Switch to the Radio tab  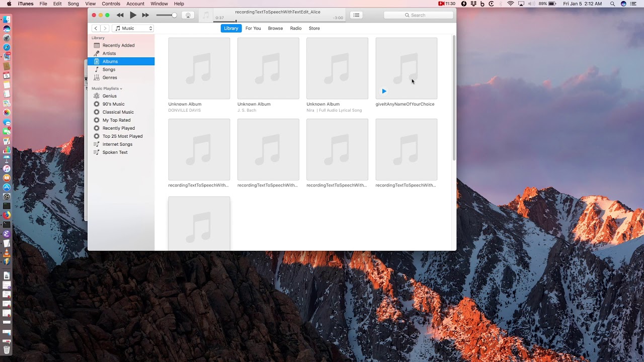tap(296, 28)
